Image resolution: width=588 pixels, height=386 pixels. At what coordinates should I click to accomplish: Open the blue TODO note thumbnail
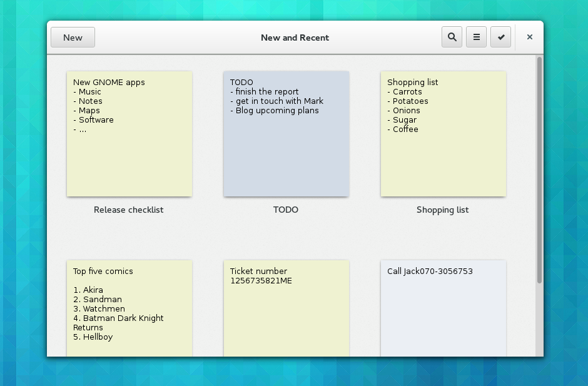click(x=286, y=134)
